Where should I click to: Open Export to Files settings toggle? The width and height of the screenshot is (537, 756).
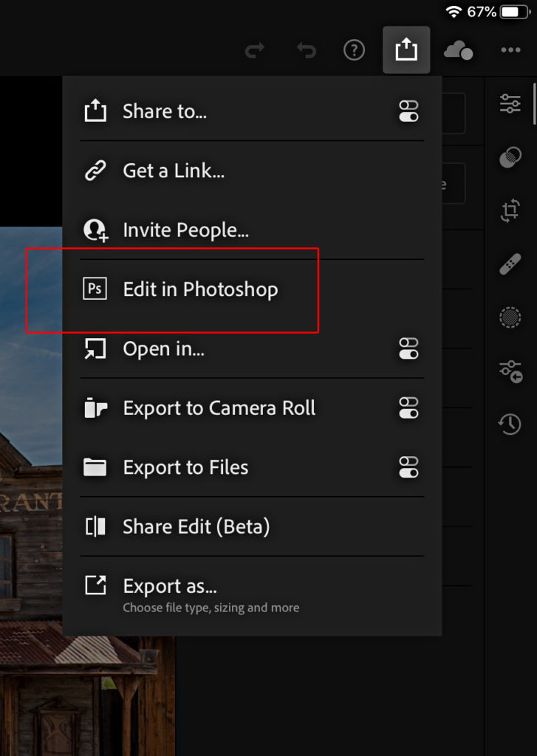408,467
